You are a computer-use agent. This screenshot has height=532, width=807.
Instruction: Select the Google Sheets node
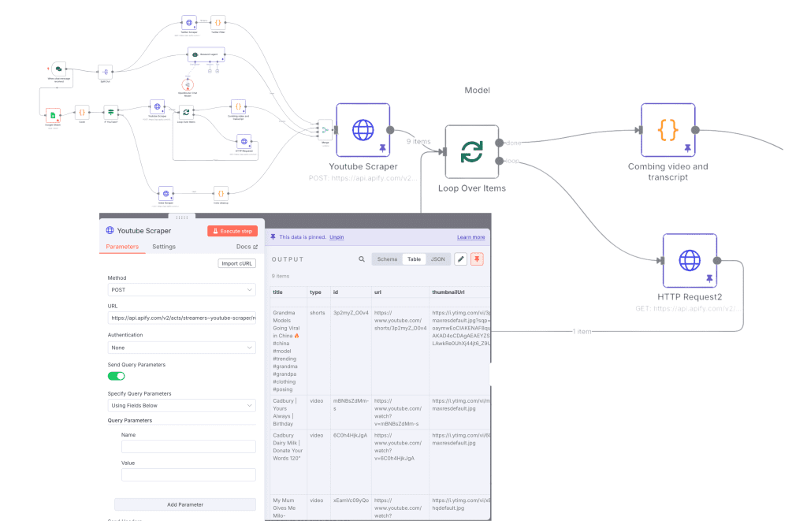[x=53, y=115]
